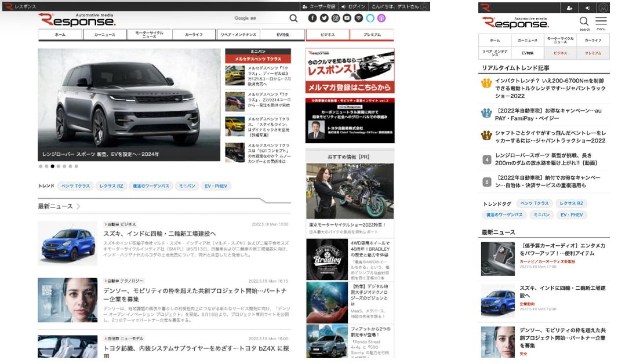Select the RSS/podcast icon in the social row
618x364 pixels.
358,18
